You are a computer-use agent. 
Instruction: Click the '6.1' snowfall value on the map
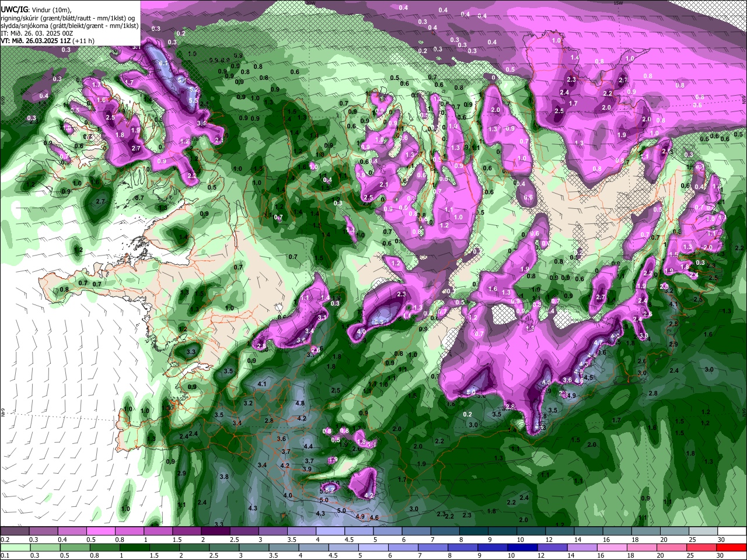(x=163, y=63)
